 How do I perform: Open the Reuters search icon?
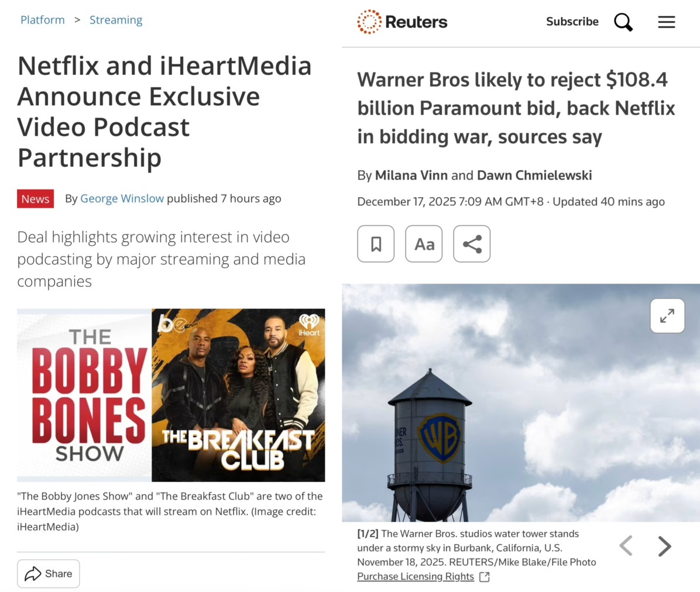(x=623, y=22)
